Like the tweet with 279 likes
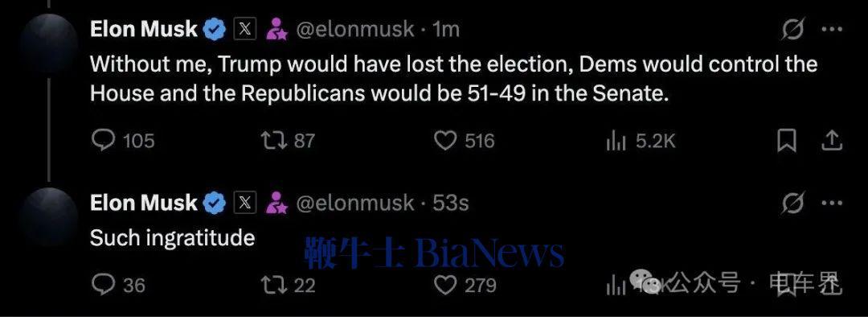The image size is (868, 317). pos(444,285)
